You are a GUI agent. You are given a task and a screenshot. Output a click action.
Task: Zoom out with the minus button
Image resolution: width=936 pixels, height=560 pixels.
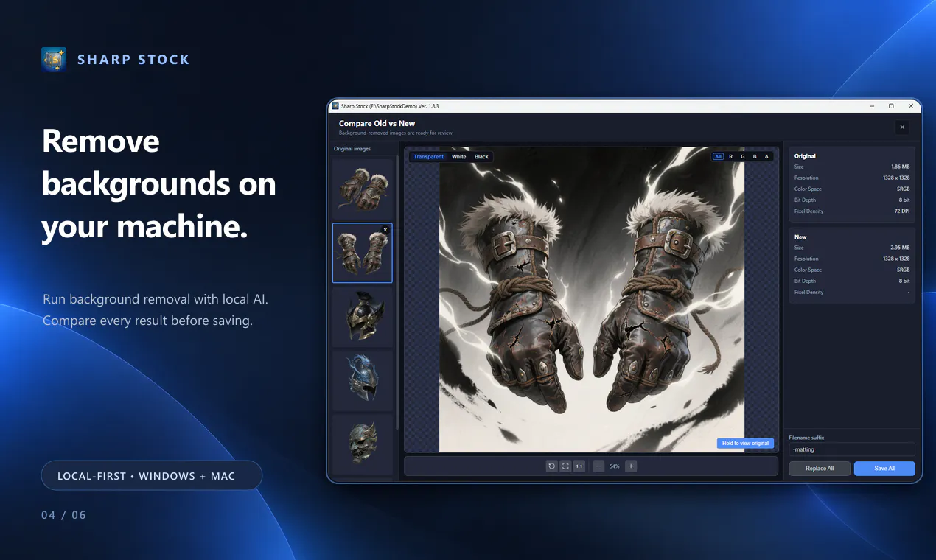(598, 466)
